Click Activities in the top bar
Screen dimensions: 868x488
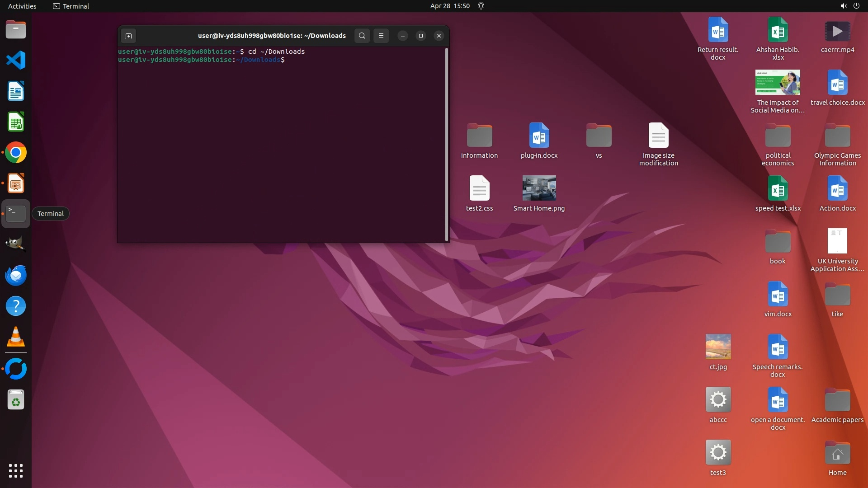pos(22,6)
